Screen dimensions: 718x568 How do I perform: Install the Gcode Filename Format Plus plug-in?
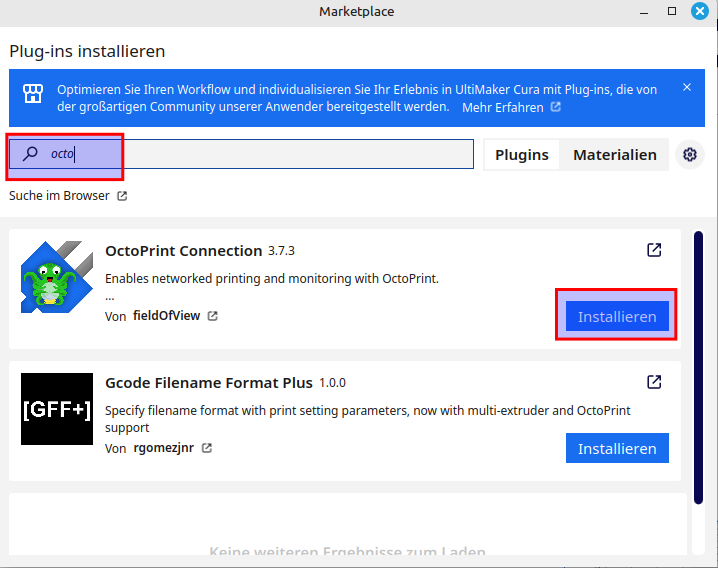coord(617,448)
